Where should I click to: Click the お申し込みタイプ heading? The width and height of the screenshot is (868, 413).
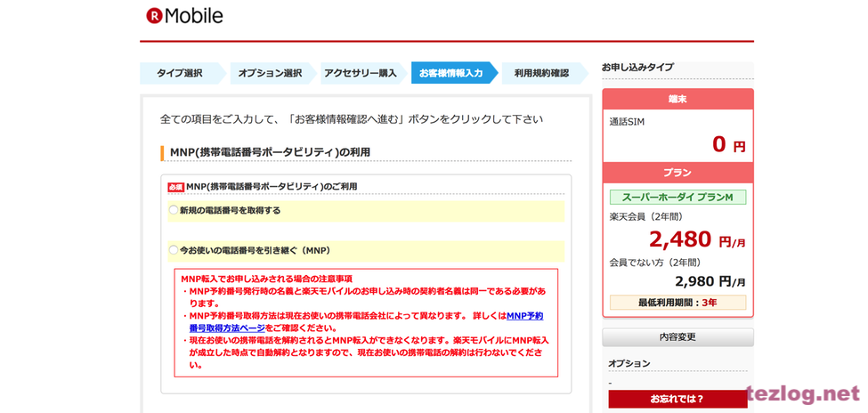[637, 67]
